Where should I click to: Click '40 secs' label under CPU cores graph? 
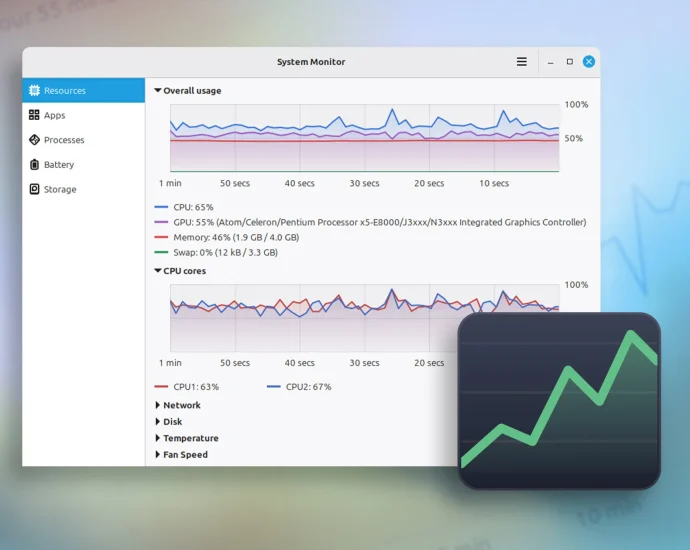299,363
